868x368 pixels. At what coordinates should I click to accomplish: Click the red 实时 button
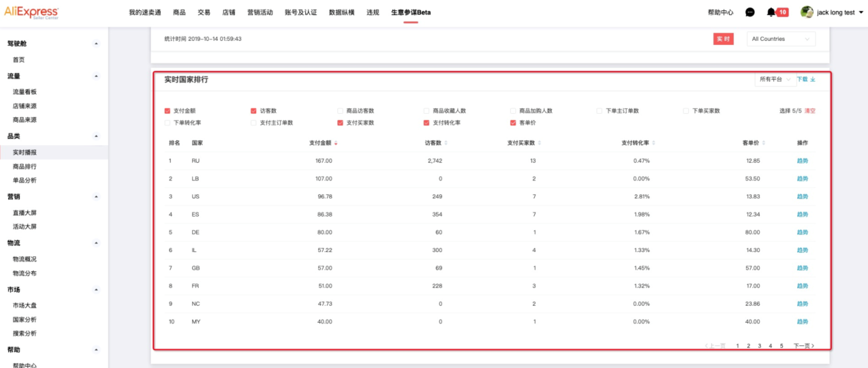pyautogui.click(x=723, y=39)
